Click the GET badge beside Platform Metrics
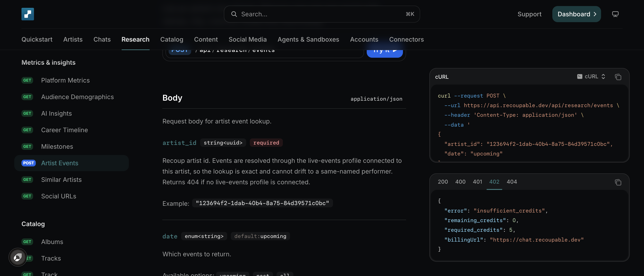This screenshot has width=644, height=276. 27,80
